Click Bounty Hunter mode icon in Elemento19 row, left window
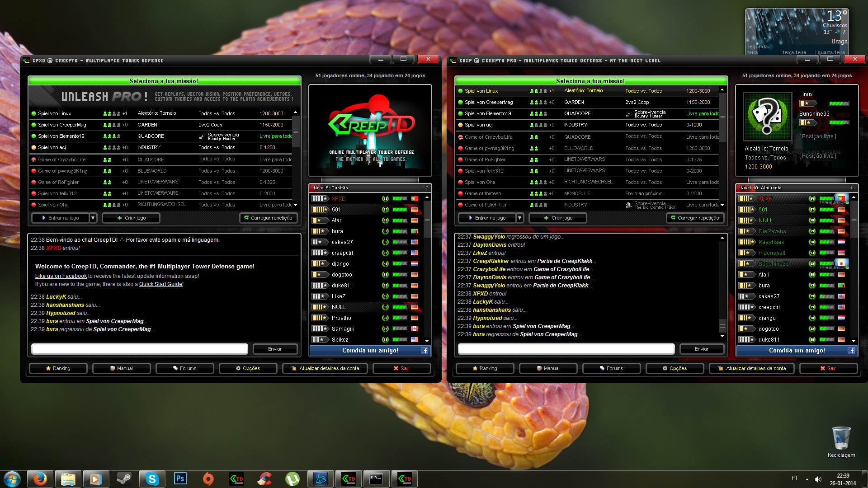This screenshot has height=488, width=868. coord(201,136)
